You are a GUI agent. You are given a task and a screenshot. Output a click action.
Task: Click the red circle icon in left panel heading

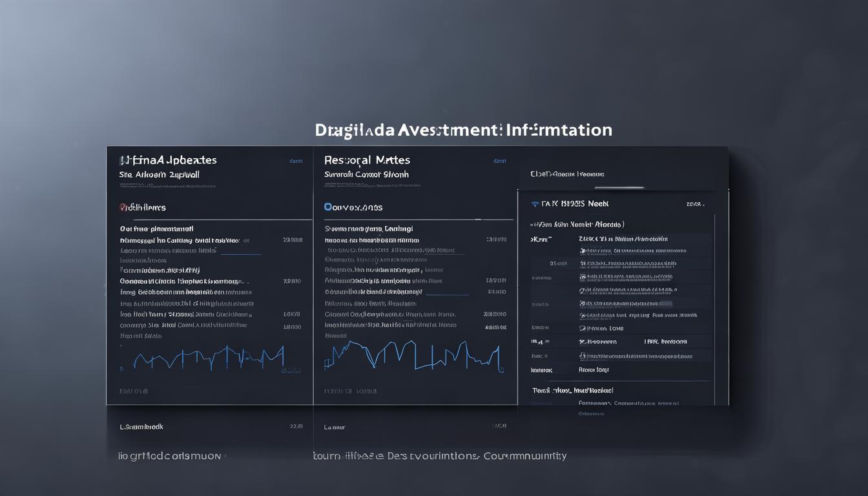pos(123,207)
